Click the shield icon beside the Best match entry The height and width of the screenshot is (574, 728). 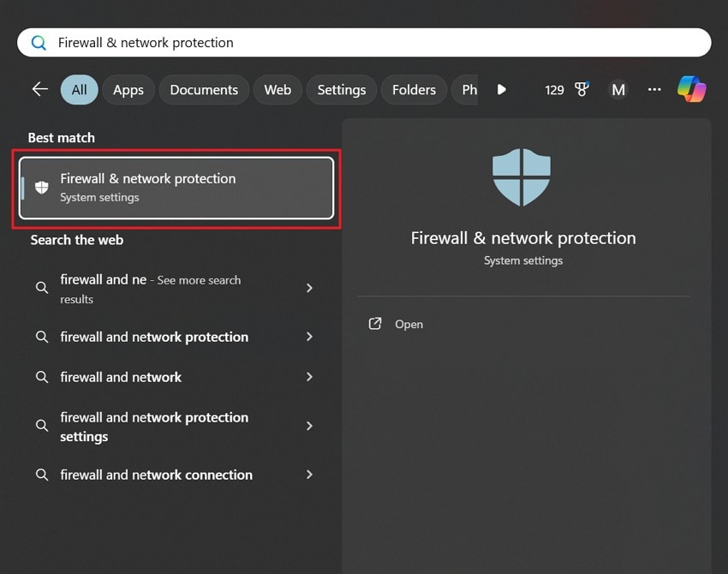tap(40, 187)
